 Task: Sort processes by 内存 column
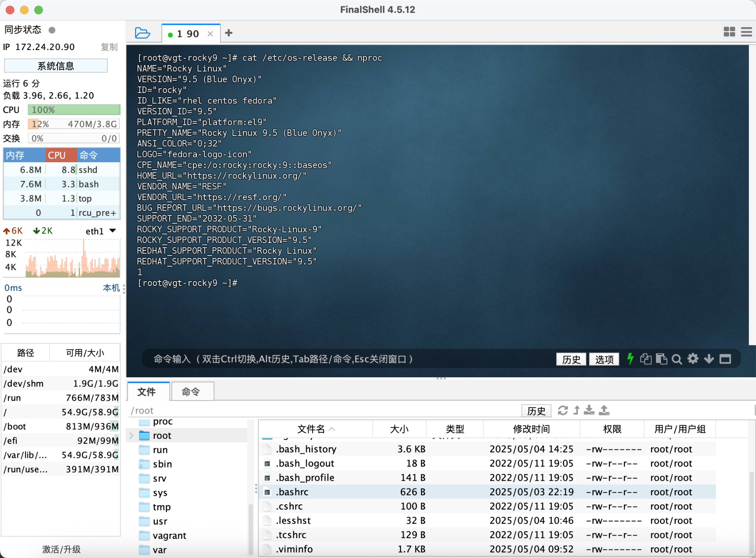pos(24,155)
